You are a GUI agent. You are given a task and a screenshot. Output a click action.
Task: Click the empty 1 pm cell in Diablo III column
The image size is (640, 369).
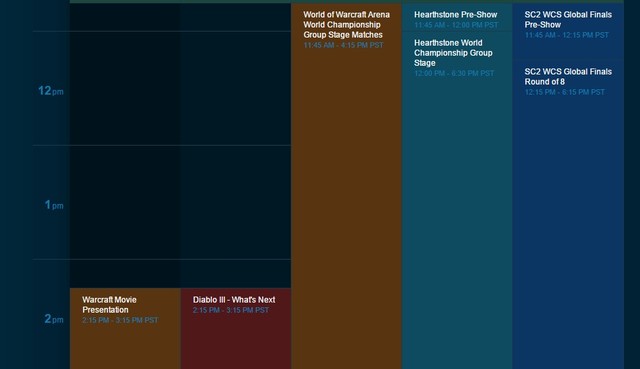[236, 202]
